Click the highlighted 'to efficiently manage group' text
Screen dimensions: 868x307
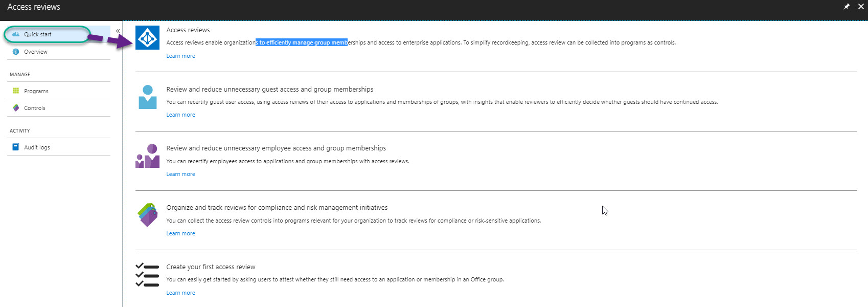302,42
